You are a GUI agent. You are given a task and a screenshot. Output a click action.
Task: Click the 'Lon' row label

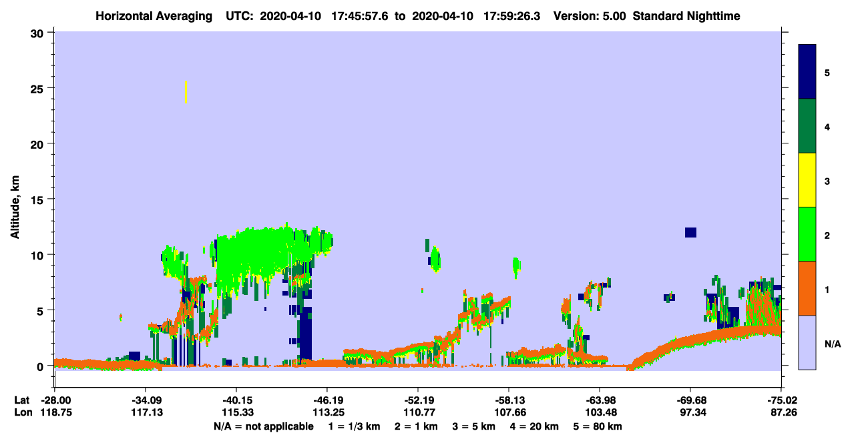(x=22, y=413)
